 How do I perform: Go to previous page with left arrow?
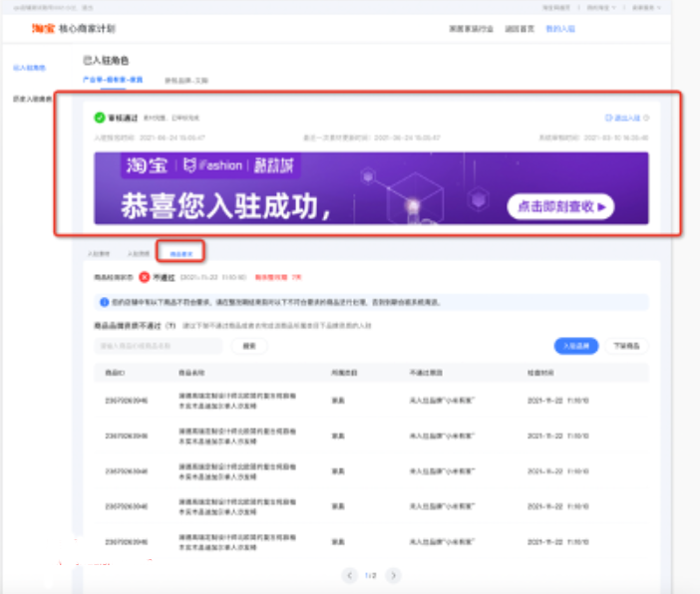point(349,575)
